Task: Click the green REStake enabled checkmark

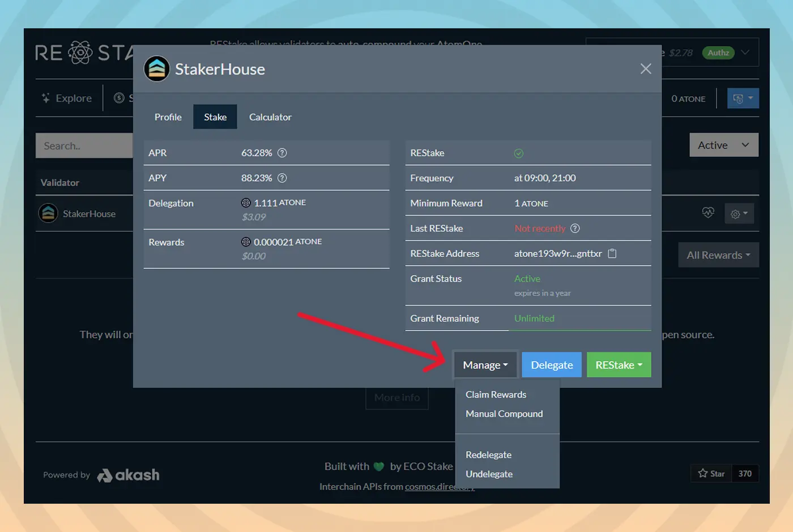Action: (x=518, y=153)
